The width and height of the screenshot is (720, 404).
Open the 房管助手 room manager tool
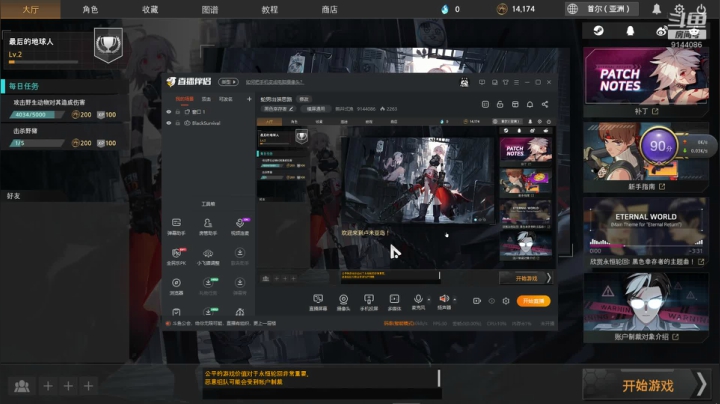point(208,226)
